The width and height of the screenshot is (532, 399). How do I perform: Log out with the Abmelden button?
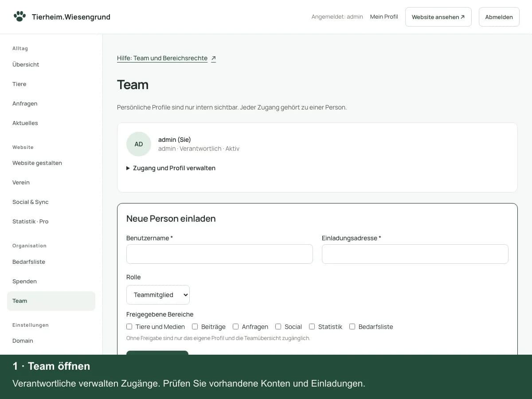coord(499,17)
